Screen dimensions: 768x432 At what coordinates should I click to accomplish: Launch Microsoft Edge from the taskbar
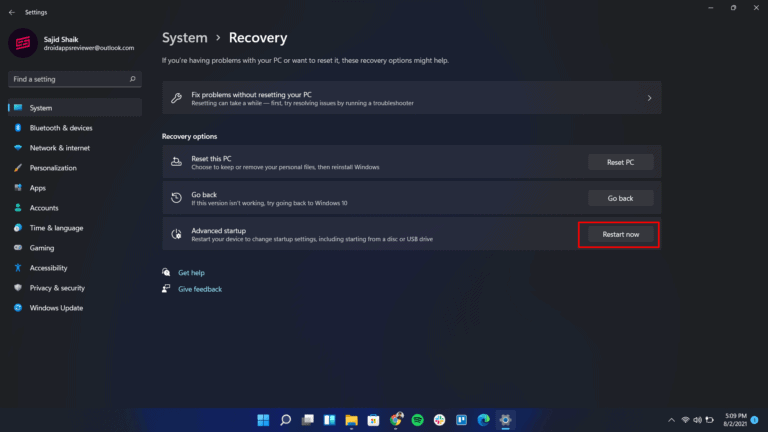click(x=483, y=420)
